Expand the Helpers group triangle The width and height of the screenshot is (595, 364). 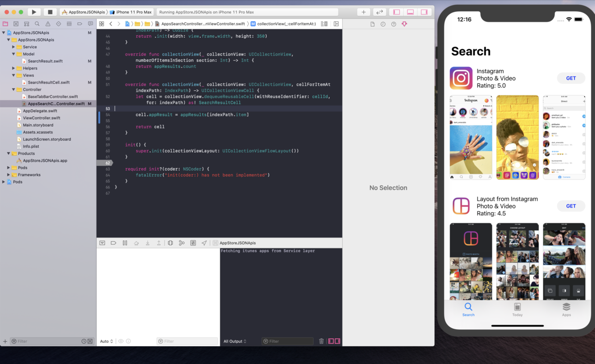click(x=13, y=68)
